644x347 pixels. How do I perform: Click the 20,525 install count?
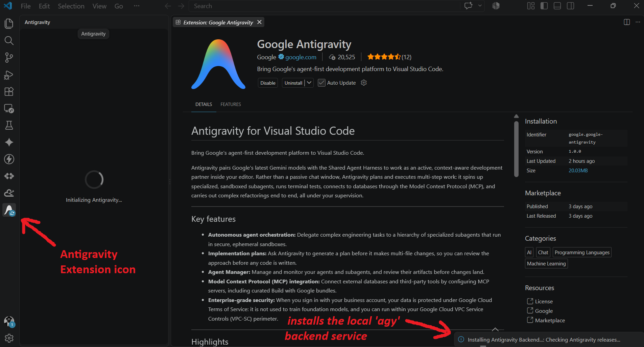(x=342, y=57)
